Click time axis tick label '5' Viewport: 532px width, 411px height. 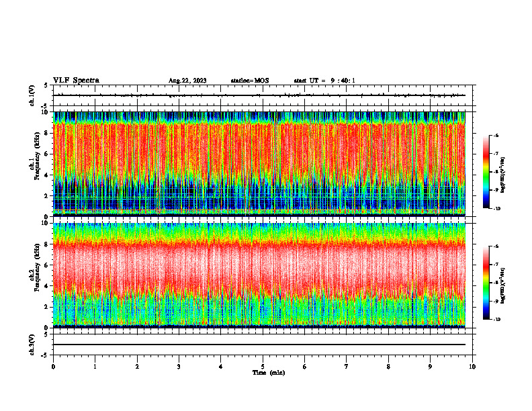263,367
